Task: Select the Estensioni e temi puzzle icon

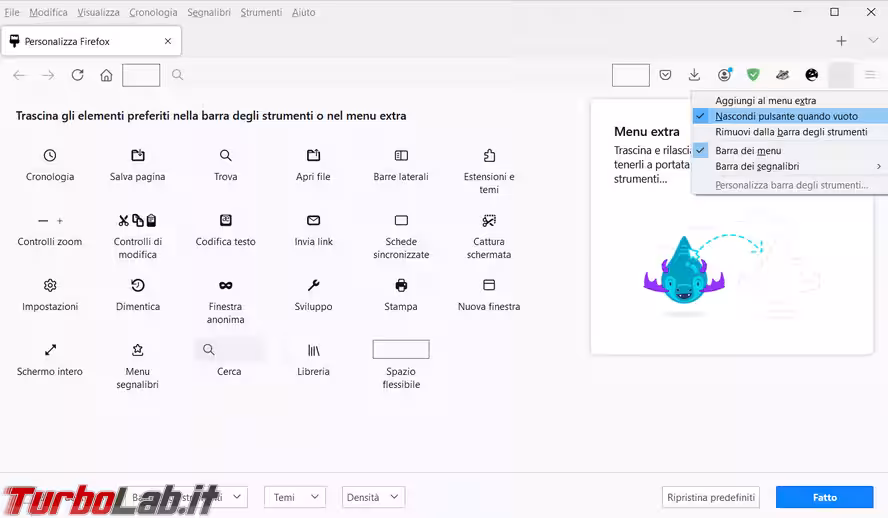Action: coord(489,155)
